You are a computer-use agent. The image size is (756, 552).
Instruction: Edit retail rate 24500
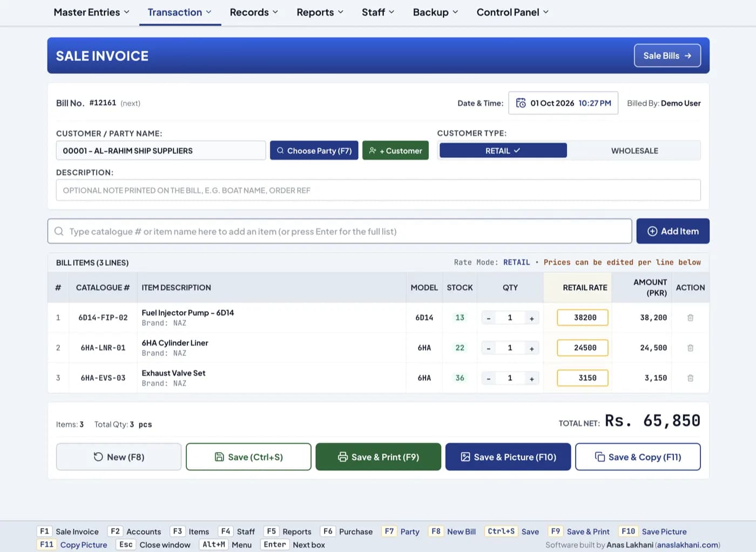coord(583,348)
